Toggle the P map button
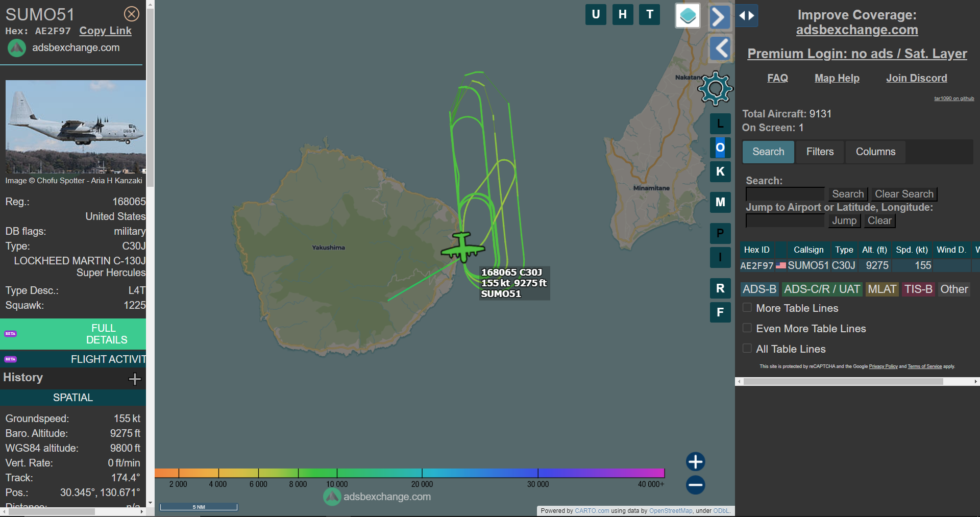 [x=720, y=233]
